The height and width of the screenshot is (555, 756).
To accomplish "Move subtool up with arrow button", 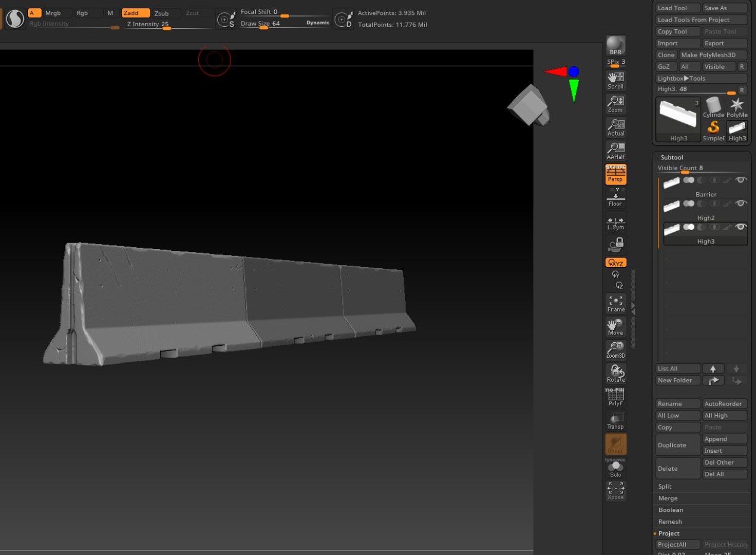I will tap(713, 368).
